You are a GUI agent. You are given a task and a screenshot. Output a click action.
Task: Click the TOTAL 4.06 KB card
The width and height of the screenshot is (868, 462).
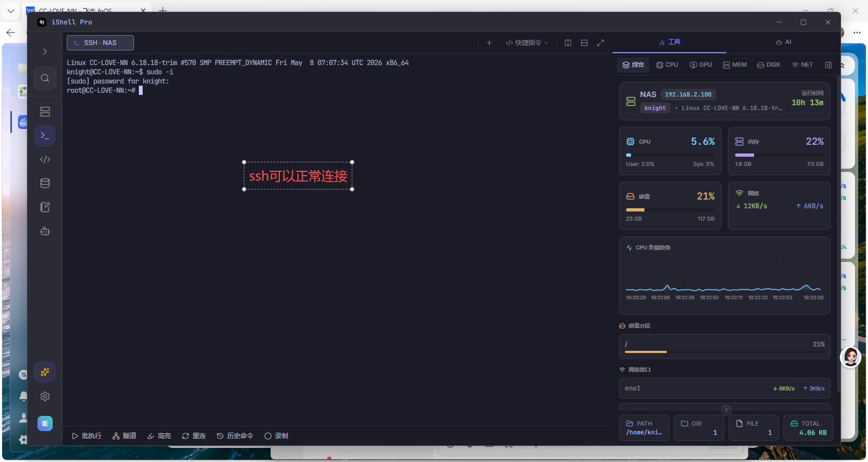click(808, 428)
